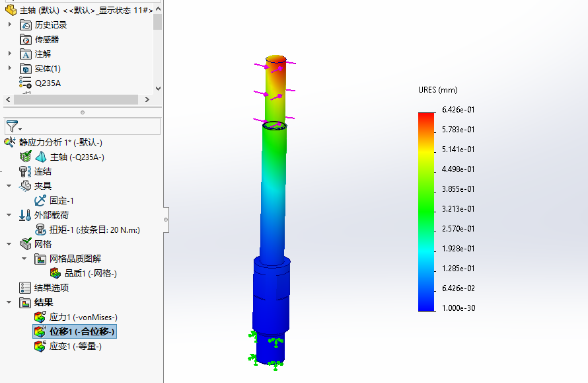Click the shaft model in viewport
This screenshot has height=383, width=588.
pyautogui.click(x=273, y=210)
